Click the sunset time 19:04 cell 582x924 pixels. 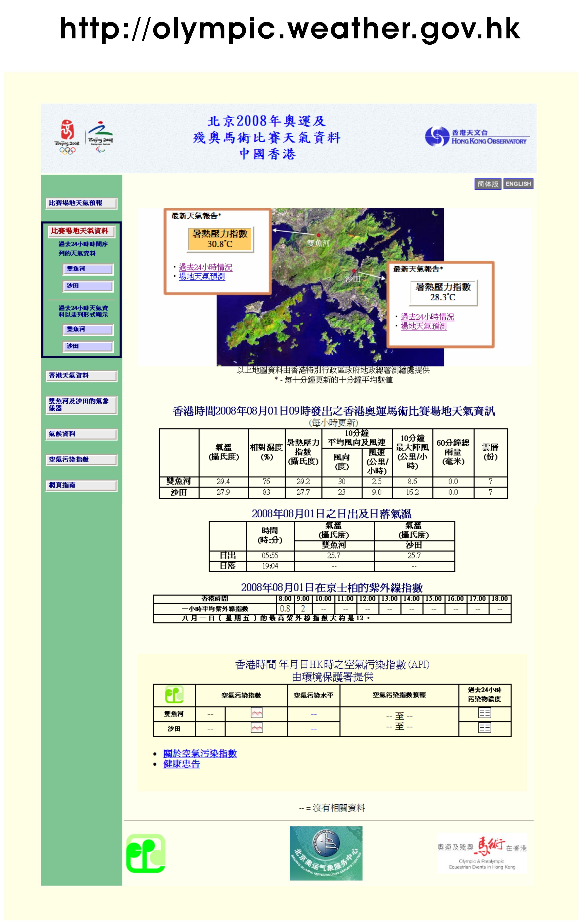(x=270, y=566)
